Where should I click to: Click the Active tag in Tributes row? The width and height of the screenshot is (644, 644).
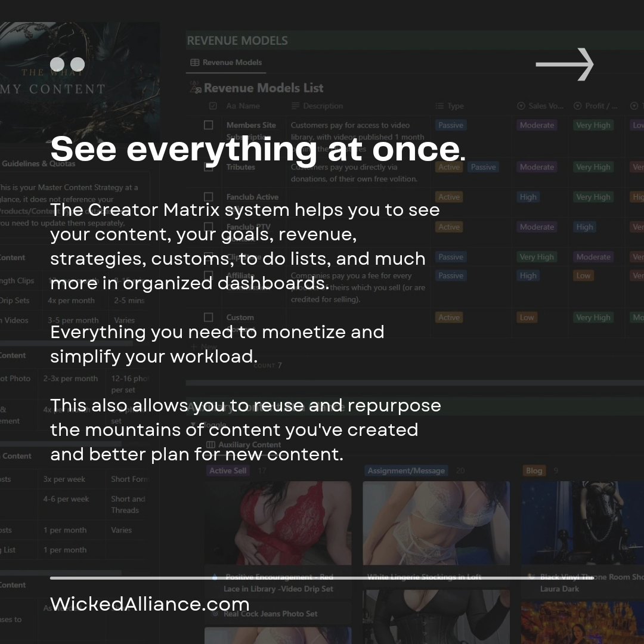449,167
